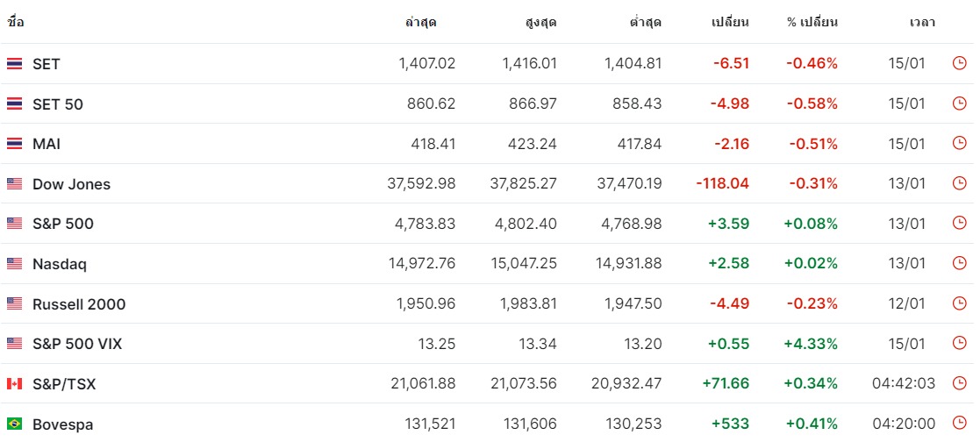
Task: Open the S&P/TSX index link
Action: click(x=64, y=384)
